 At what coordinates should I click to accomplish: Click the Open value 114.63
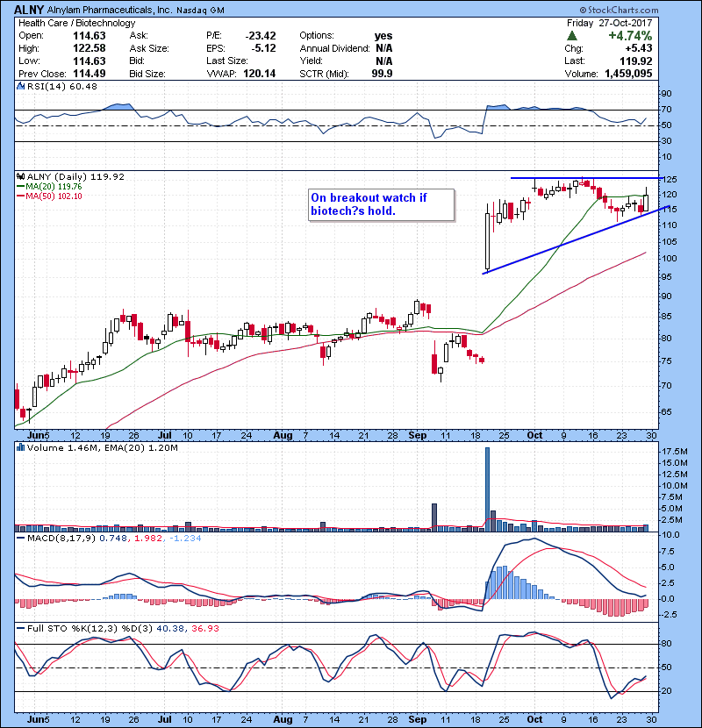click(90, 36)
